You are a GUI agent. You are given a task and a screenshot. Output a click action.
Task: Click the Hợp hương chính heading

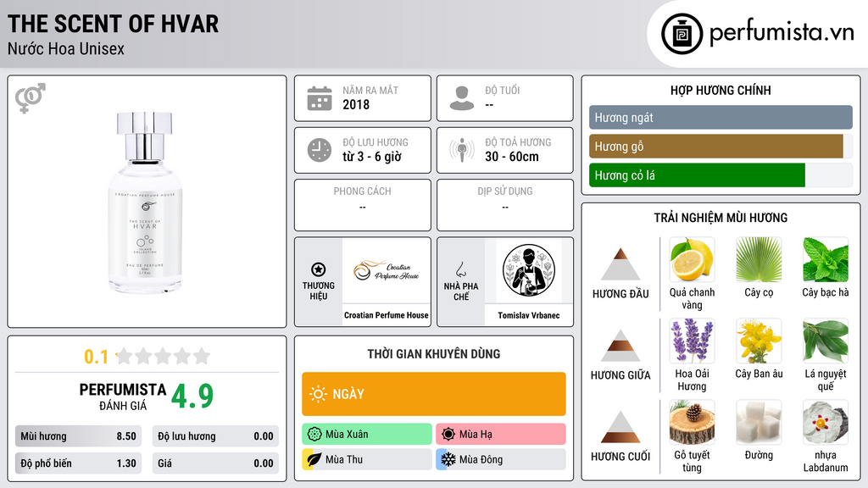click(721, 90)
